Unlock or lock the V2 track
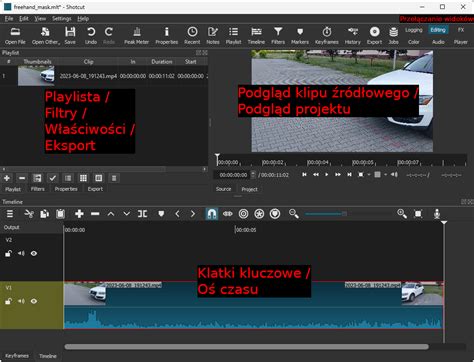Viewport: 474px width, 362px height. click(8, 253)
